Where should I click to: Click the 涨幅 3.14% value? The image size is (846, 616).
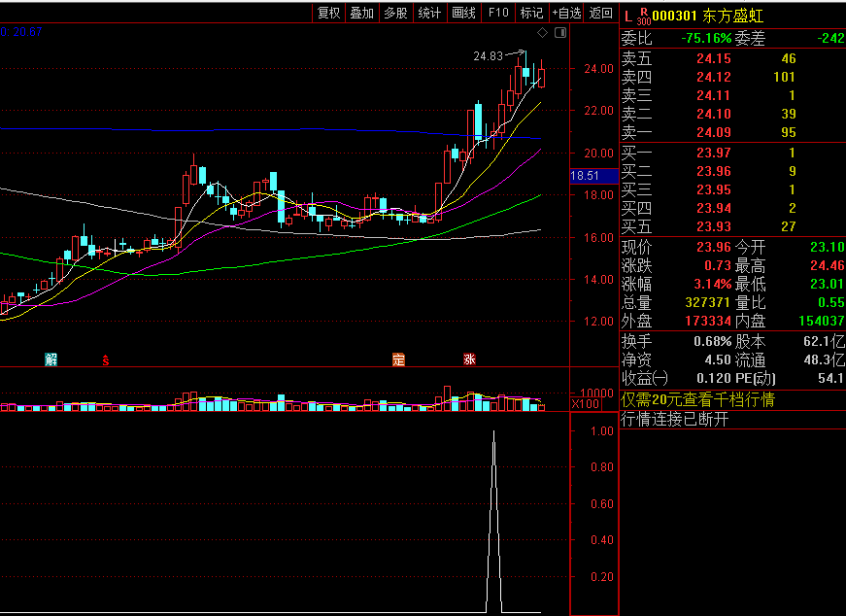pyautogui.click(x=713, y=284)
